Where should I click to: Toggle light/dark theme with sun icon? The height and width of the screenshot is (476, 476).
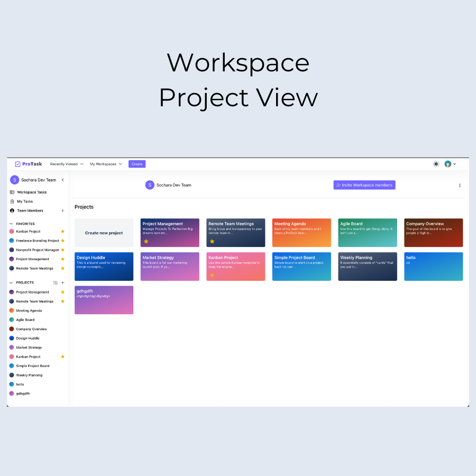[436, 164]
